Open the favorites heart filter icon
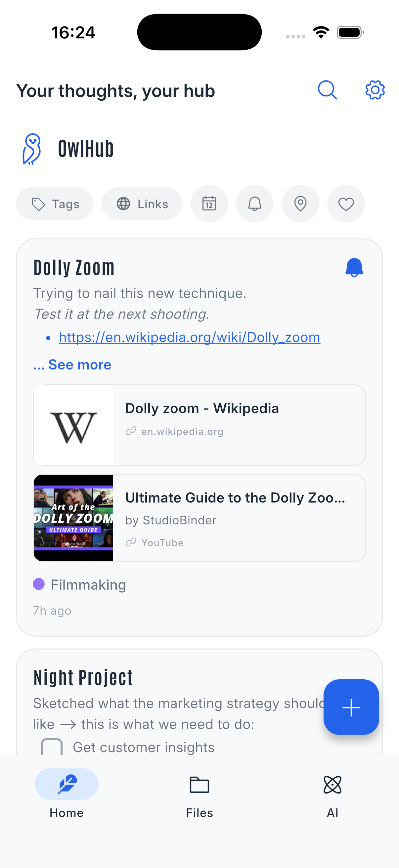 (346, 204)
